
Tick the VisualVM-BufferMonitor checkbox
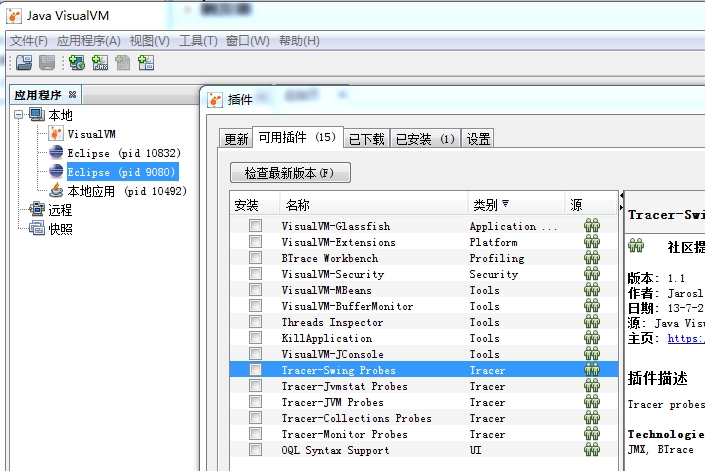pyautogui.click(x=255, y=306)
